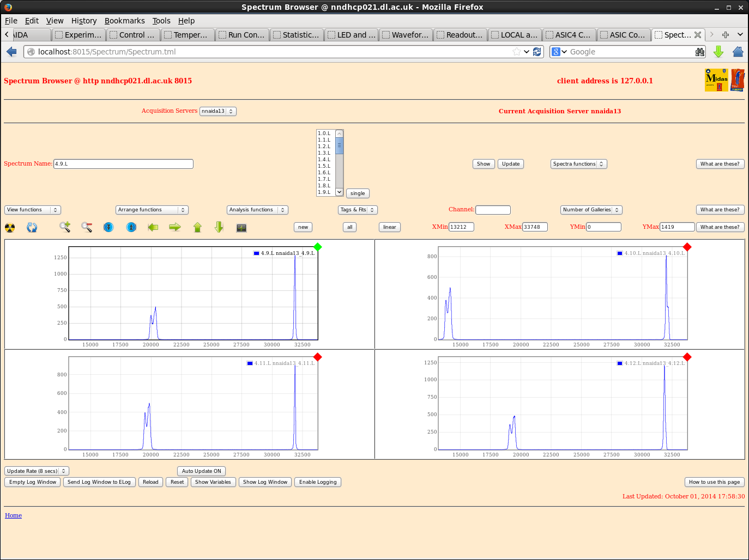Click the orange logo beside Midas
The width and height of the screenshot is (749, 560).
738,80
